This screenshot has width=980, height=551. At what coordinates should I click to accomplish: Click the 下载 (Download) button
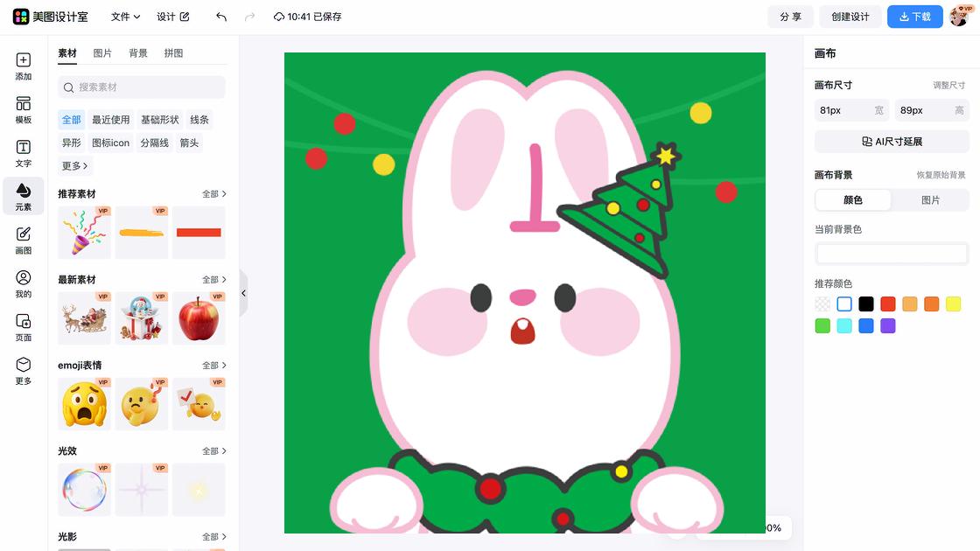click(914, 17)
